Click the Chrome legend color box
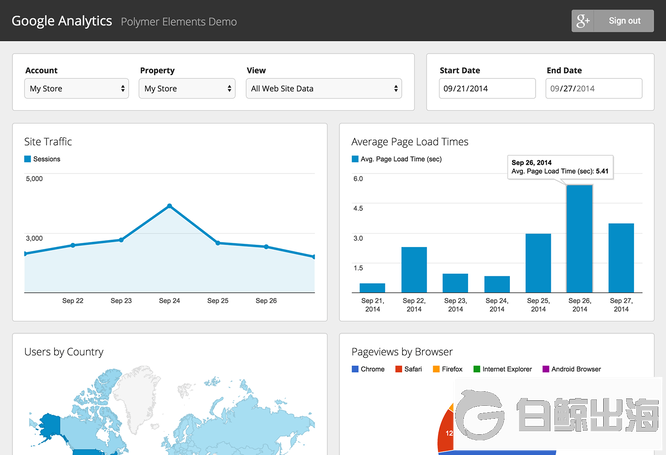The height and width of the screenshot is (455, 666). [355, 370]
